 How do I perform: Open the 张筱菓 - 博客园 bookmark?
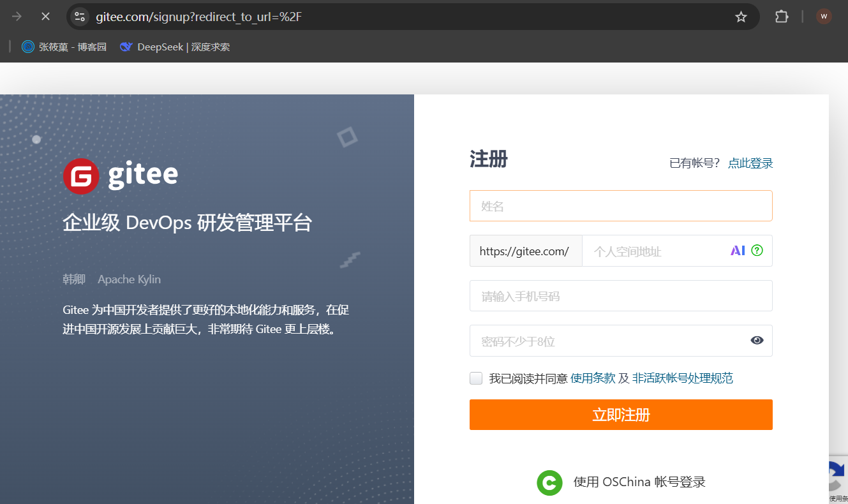pos(64,47)
